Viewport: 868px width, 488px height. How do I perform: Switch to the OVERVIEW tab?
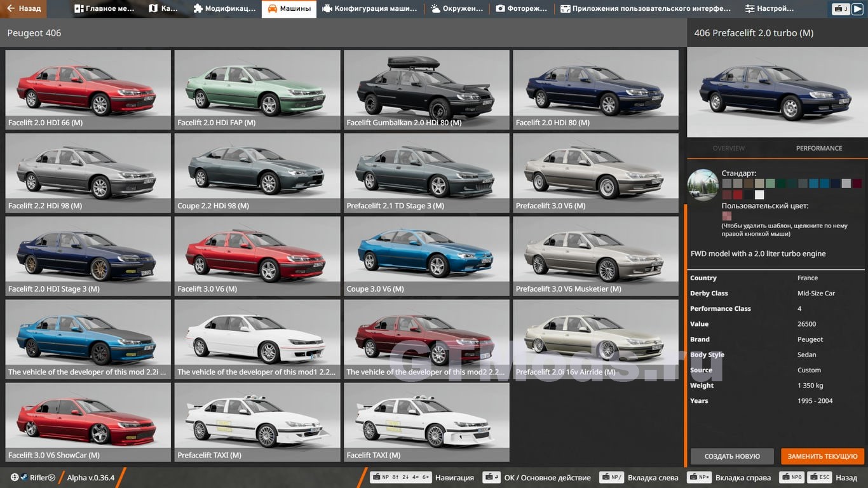tap(728, 148)
